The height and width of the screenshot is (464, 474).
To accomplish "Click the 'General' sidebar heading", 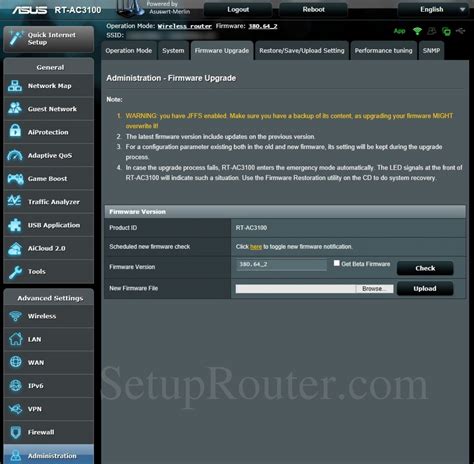I will click(x=50, y=67).
